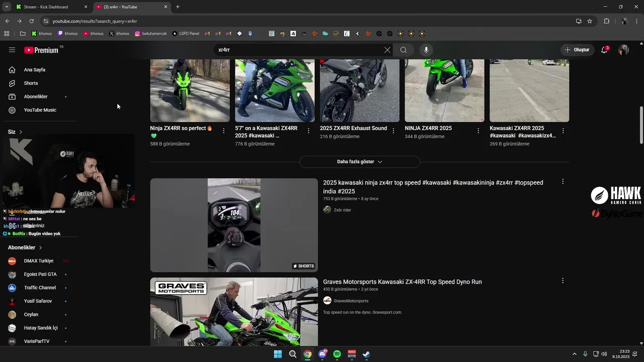Open Graves Motorsports Kawasaki ZX-4RR title
The height and width of the screenshot is (362, 644).
[403, 282]
